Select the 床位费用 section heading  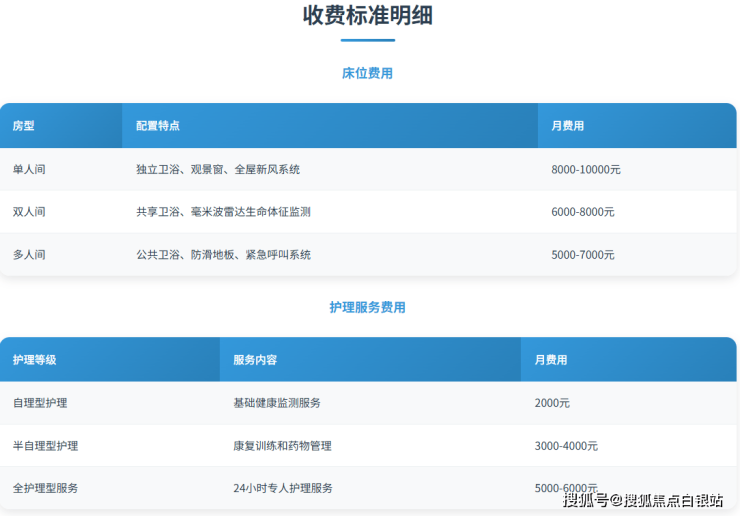click(368, 73)
